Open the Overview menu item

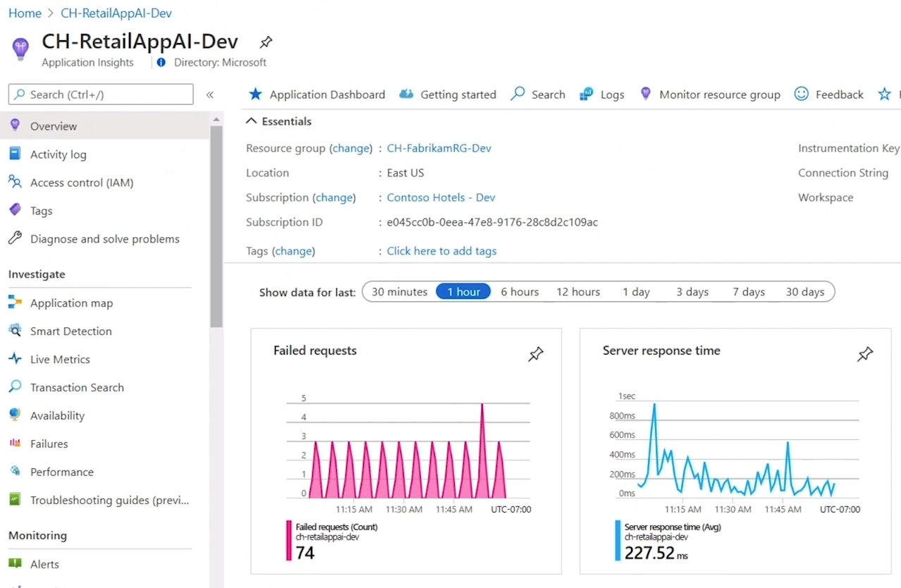[x=104, y=125]
